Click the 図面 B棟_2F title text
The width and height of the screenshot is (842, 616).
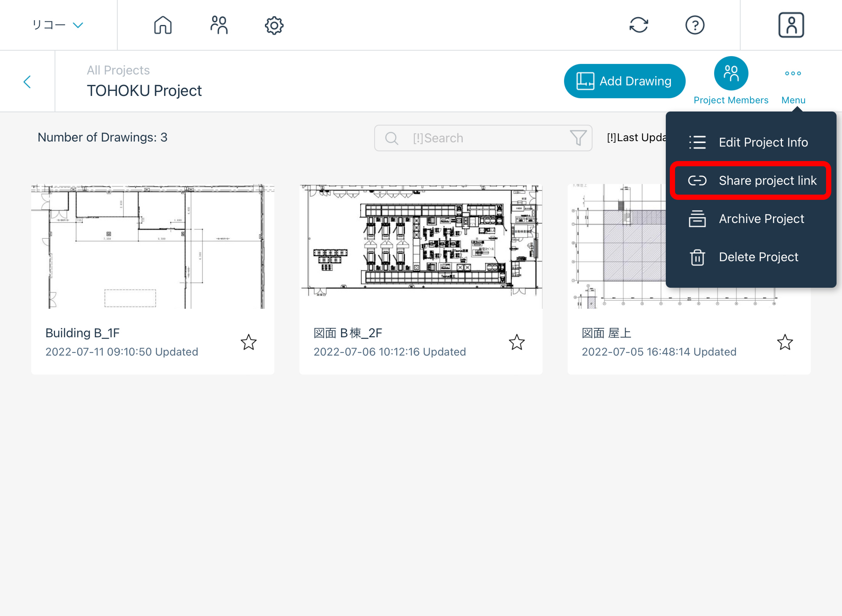coord(348,333)
